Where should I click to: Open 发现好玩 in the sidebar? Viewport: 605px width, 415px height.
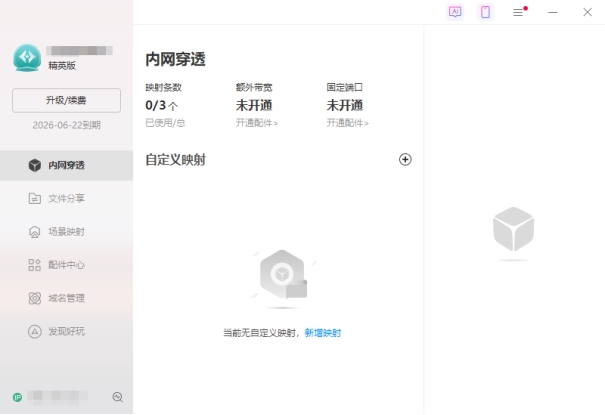[66, 331]
